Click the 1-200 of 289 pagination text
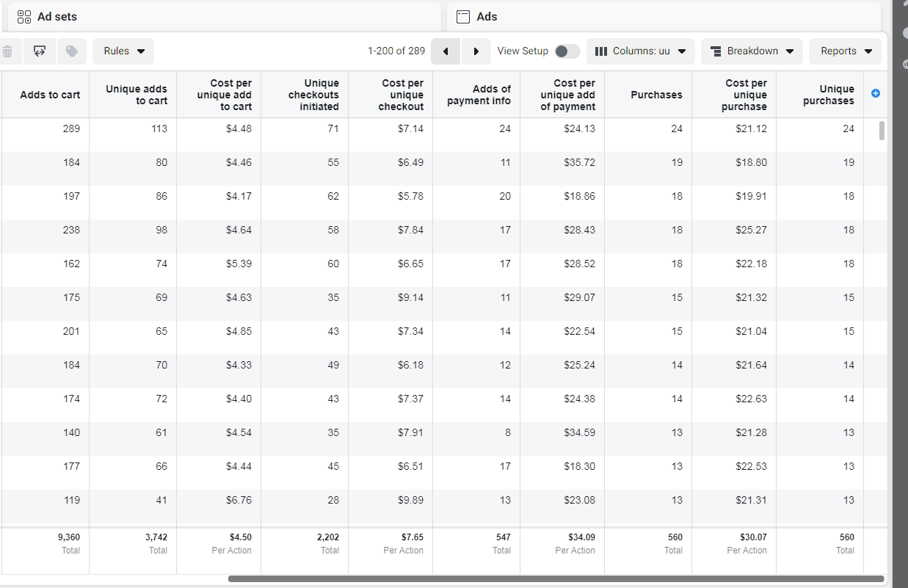The width and height of the screenshot is (908, 588). click(x=396, y=51)
